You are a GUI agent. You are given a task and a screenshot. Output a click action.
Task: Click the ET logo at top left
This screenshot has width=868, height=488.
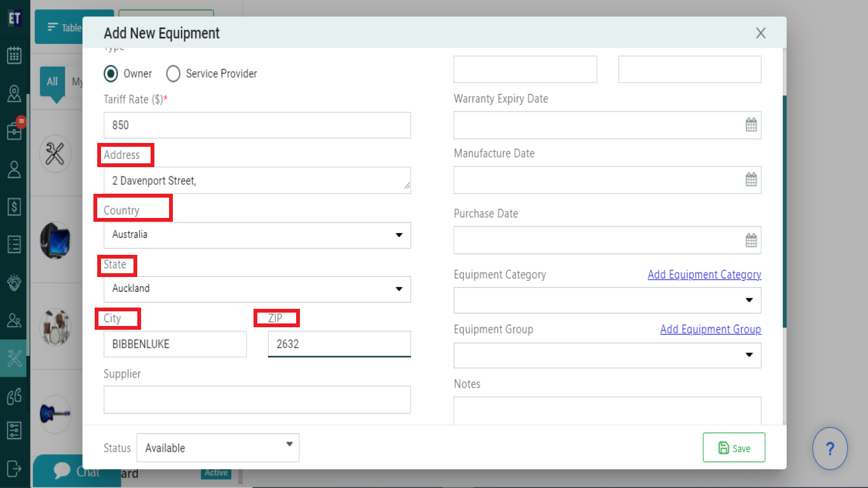[15, 17]
